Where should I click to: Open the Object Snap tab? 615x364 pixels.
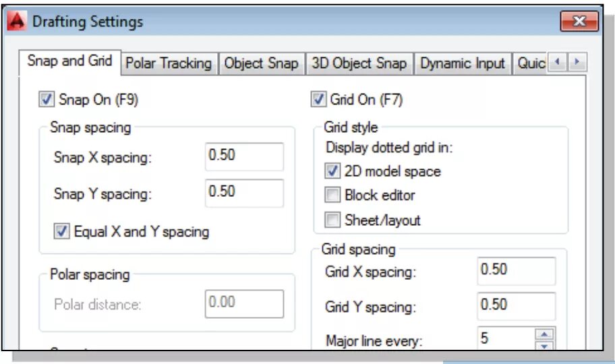click(261, 63)
